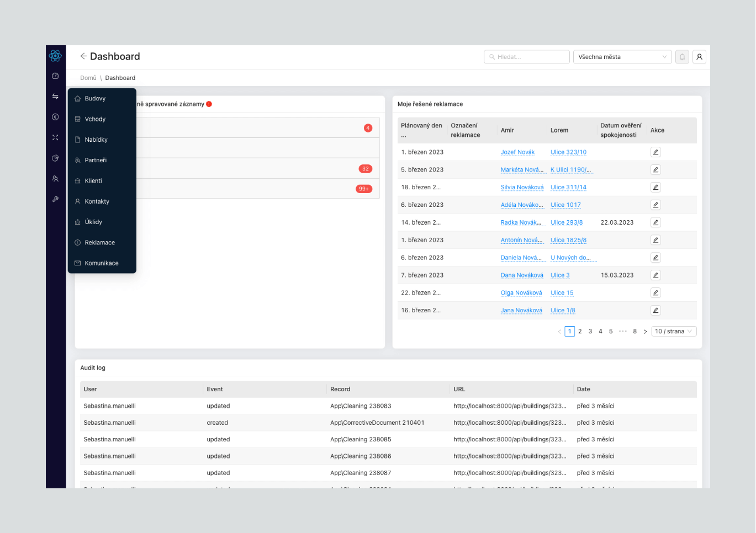The image size is (756, 533).
Task: Open the pie chart sidebar icon
Action: (x=55, y=158)
